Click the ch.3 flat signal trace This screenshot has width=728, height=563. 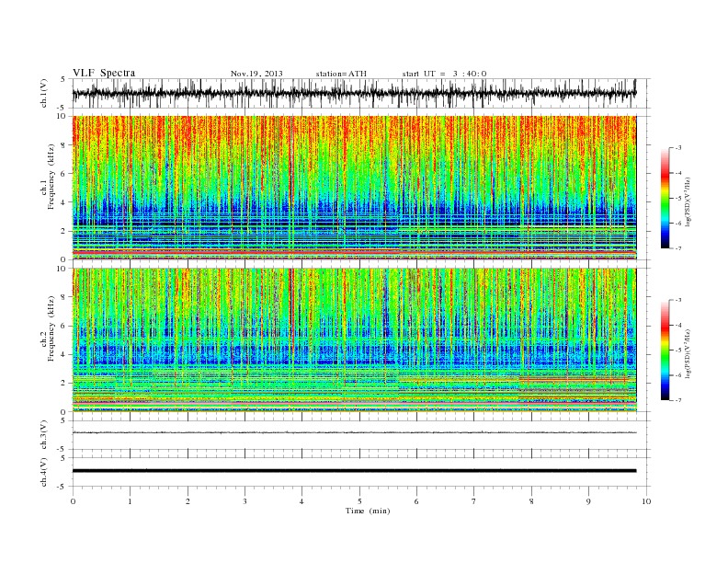[354, 432]
